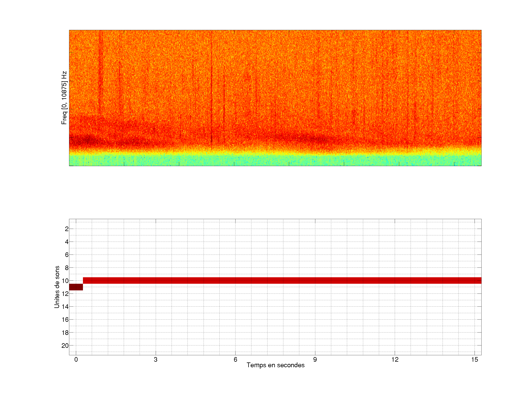This screenshot has height=399, width=532.
Task: Click the long red bar at unit 10
Action: pos(281,280)
